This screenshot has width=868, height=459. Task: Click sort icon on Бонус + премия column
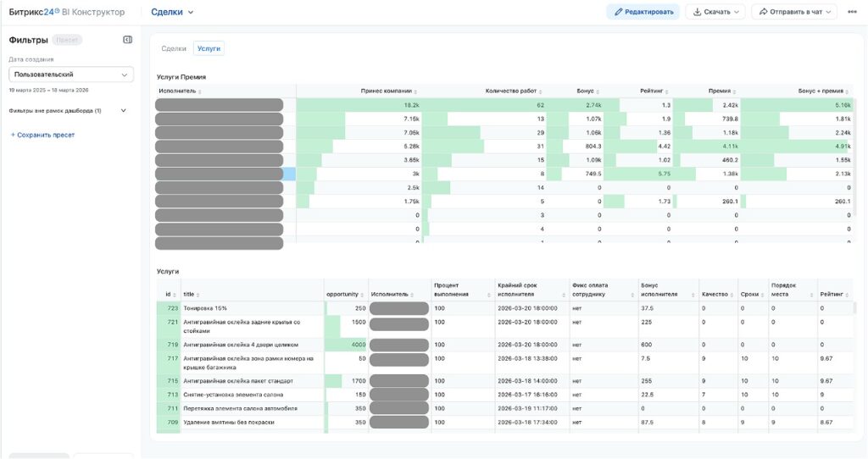tap(847, 91)
